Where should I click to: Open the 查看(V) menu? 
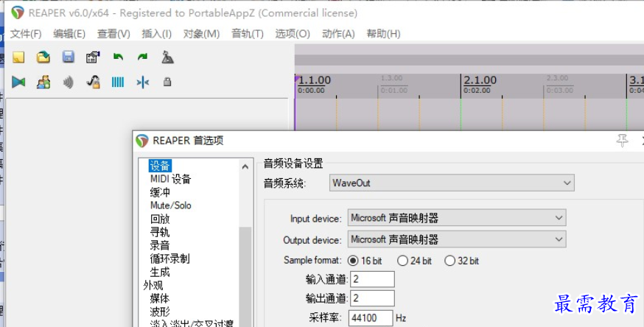coord(113,34)
